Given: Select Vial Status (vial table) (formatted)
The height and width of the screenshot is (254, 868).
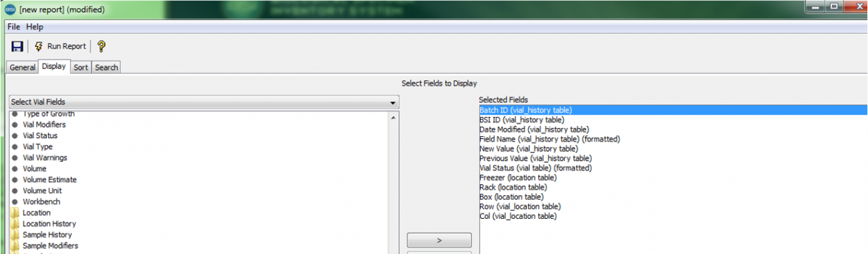Looking at the screenshot, I should click(535, 168).
